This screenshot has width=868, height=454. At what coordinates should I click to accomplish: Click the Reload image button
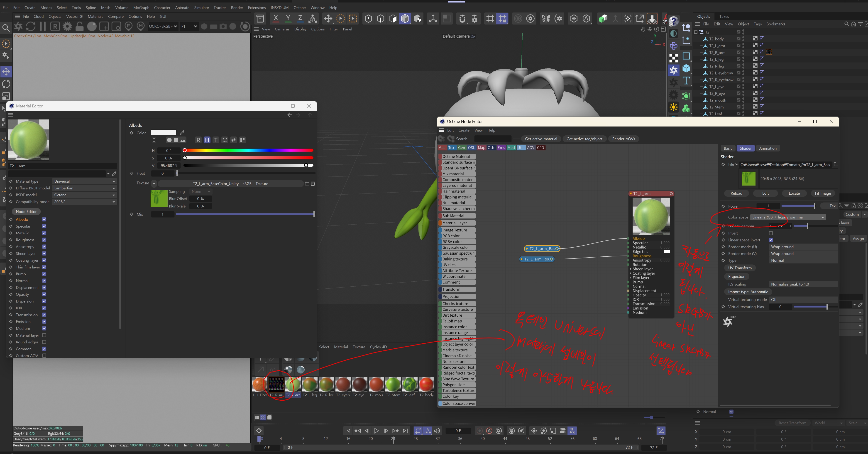[736, 193]
